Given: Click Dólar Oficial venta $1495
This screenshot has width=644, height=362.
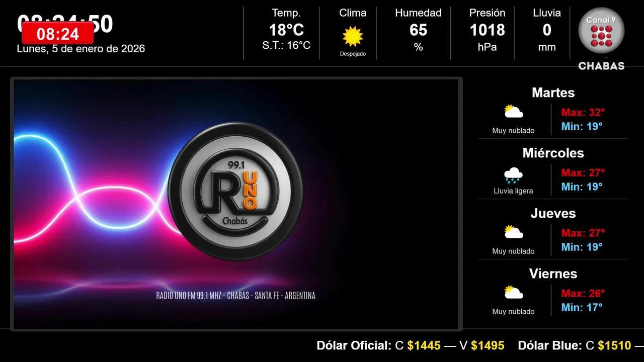Looking at the screenshot, I should 488,346.
